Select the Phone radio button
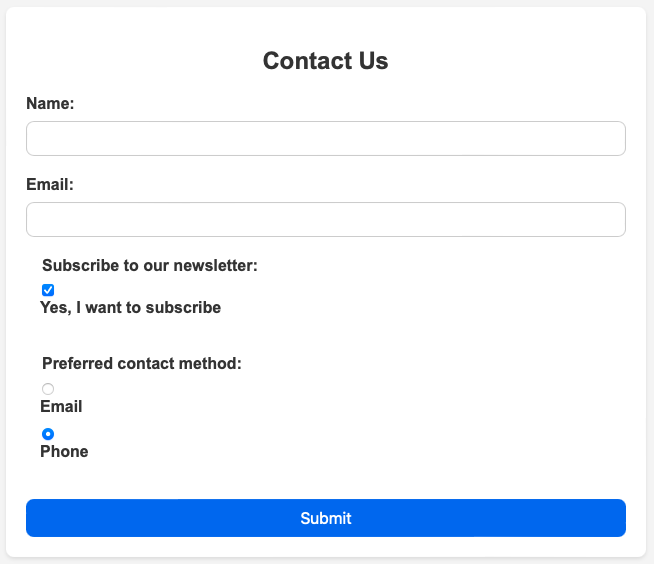654x564 pixels. click(x=48, y=434)
